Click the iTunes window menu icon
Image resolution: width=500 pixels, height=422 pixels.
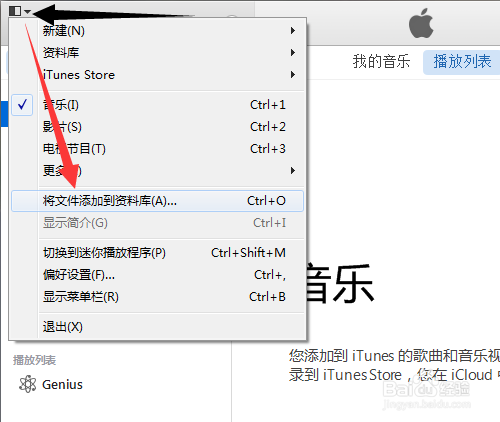pyautogui.click(x=15, y=11)
